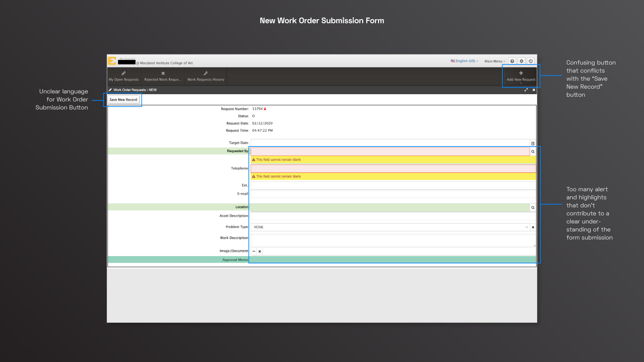The image size is (644, 362).
Task: Click the Location lookup magnifier icon
Action: point(533,207)
